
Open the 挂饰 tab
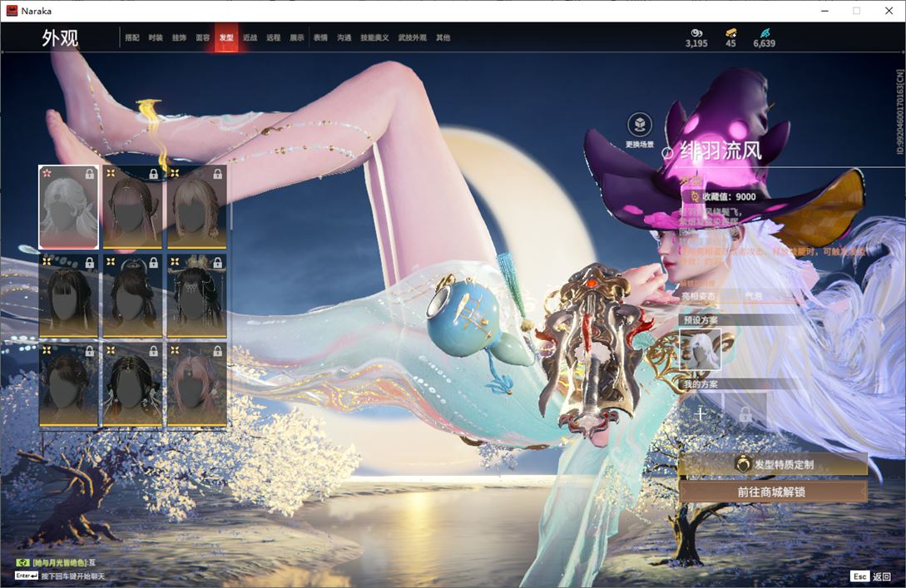[179, 37]
